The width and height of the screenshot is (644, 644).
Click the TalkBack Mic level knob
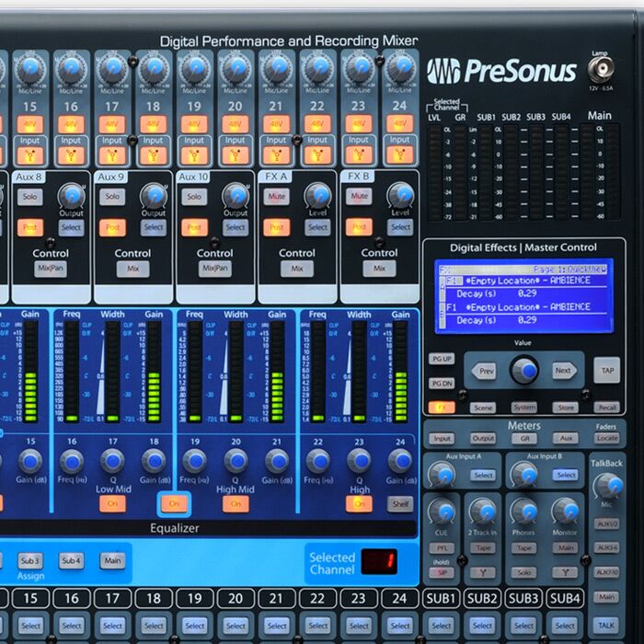[x=607, y=486]
